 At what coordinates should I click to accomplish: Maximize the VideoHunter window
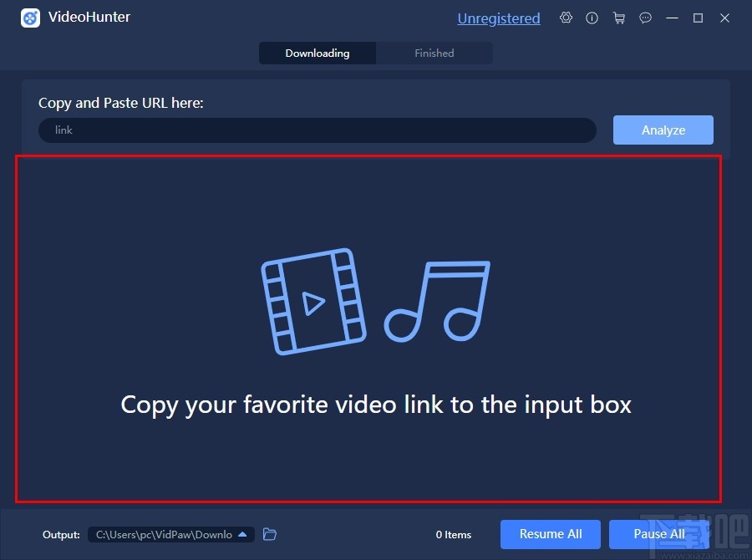click(698, 18)
